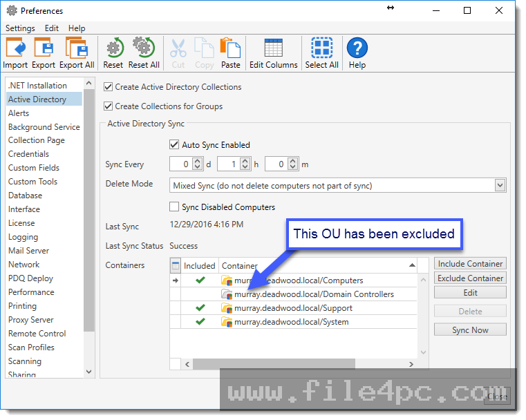Screen dimensions: 526x420
Task: Select the murray.deadwood.local/System row
Action: (x=293, y=321)
